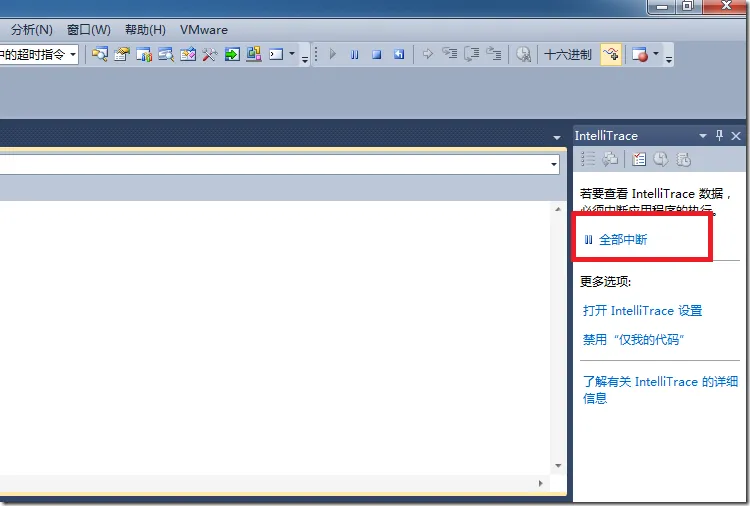Click the 禁用“仅我的代码” link

(633, 340)
